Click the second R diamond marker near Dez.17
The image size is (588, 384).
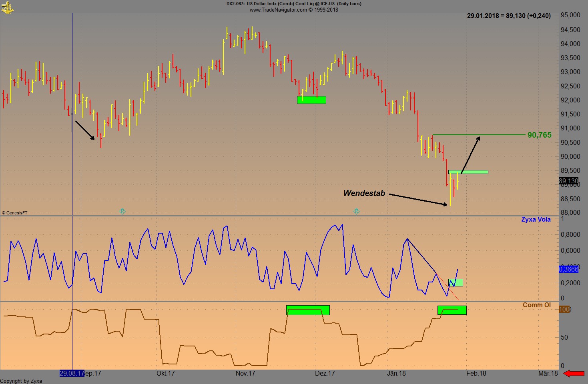[x=357, y=211]
